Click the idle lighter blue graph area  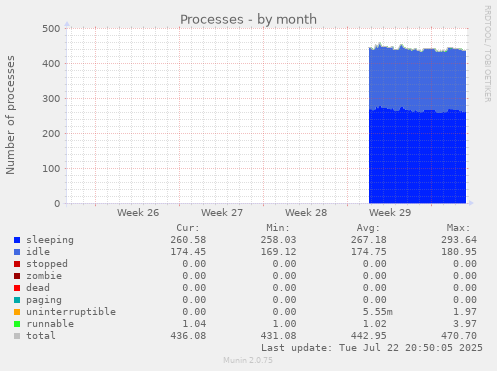[x=417, y=80]
